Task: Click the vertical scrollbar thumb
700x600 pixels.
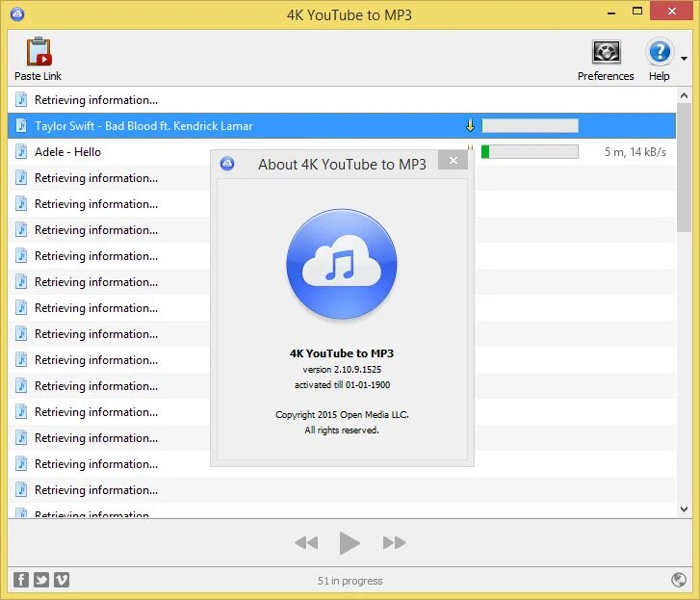Action: pyautogui.click(x=684, y=168)
